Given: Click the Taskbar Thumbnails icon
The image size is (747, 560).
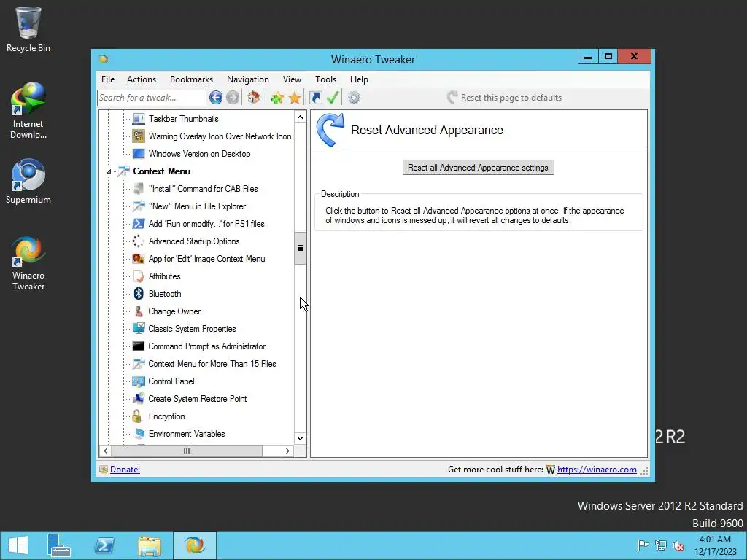Looking at the screenshot, I should (x=139, y=119).
